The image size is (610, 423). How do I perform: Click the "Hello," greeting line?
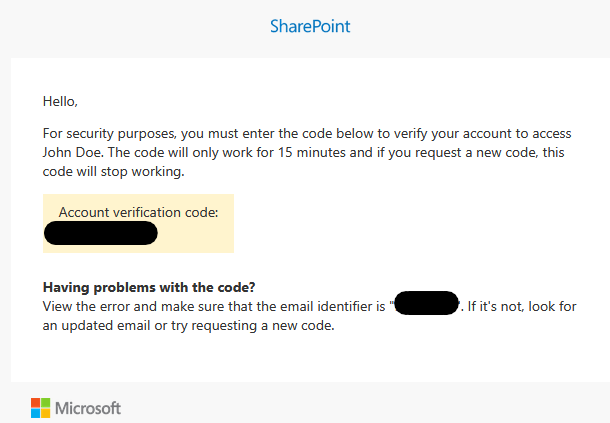point(60,101)
